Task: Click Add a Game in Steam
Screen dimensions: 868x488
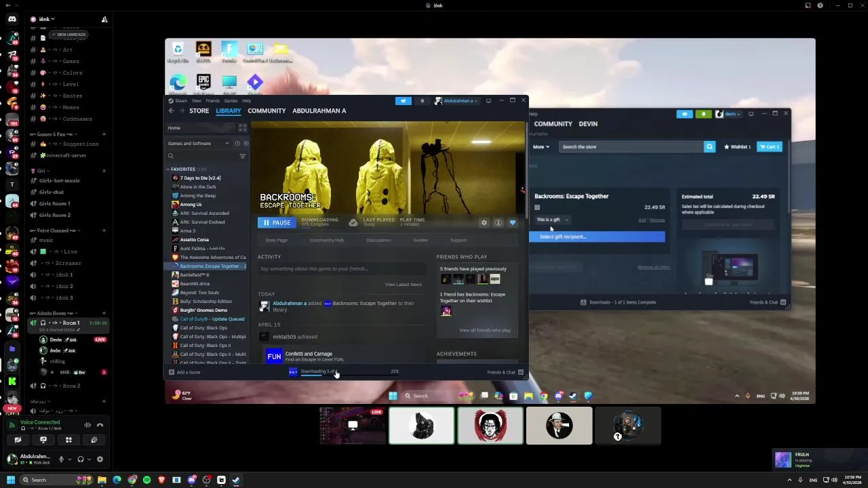Action: pos(184,372)
